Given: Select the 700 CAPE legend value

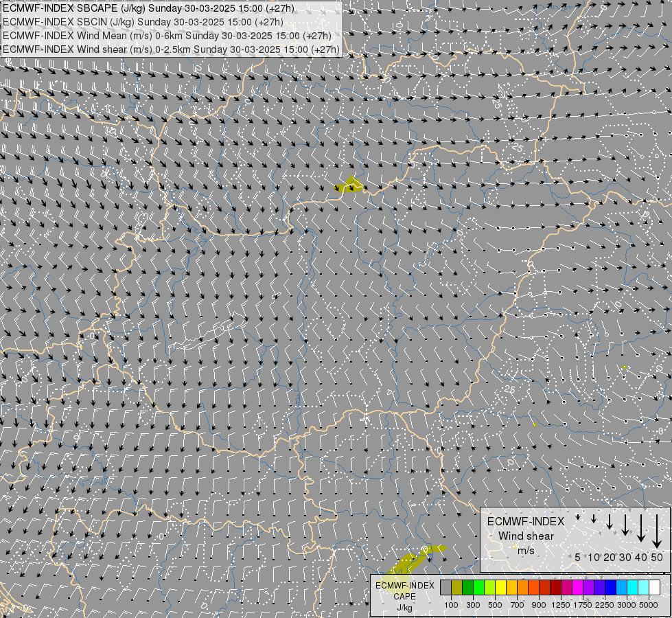Looking at the screenshot, I should (x=518, y=605).
